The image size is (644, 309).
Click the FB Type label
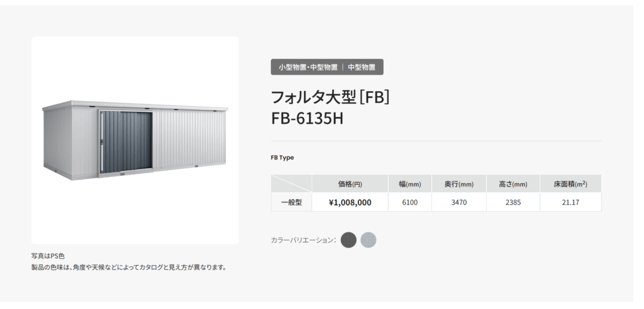tap(282, 158)
